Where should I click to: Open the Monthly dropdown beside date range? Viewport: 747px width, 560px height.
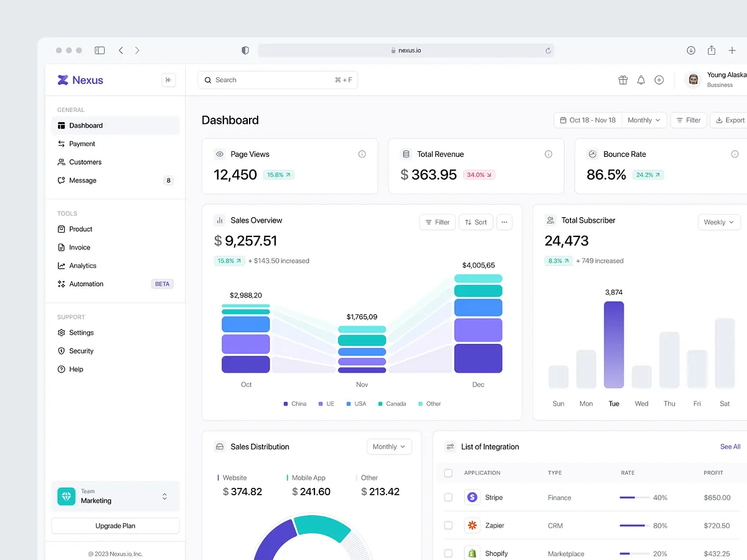pos(644,119)
